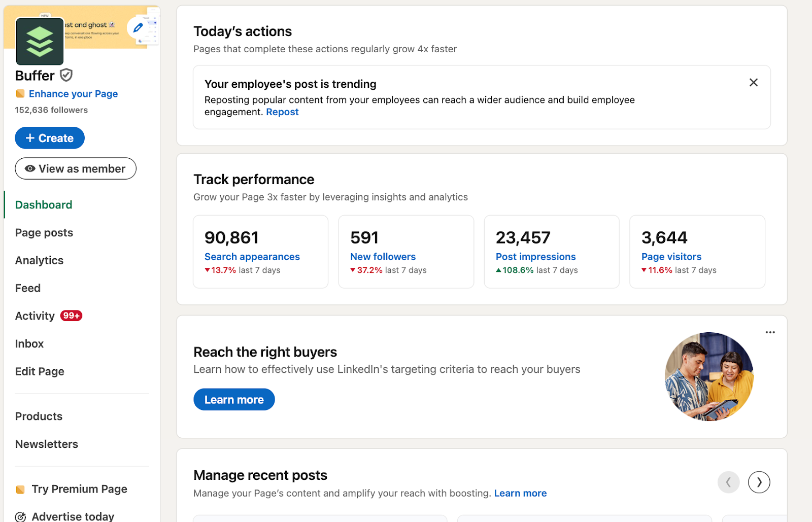The height and width of the screenshot is (522, 812).
Task: Click the buyers photo on the targeting card
Action: click(709, 376)
